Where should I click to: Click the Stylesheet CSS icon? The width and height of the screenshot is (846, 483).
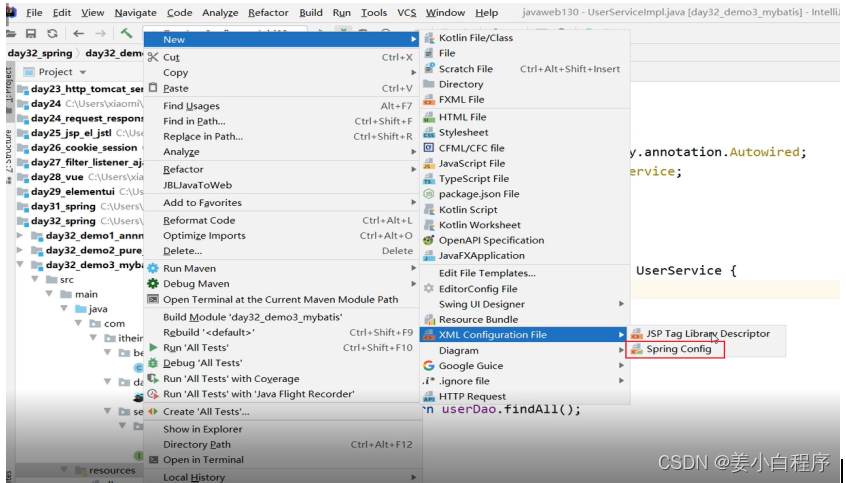pyautogui.click(x=429, y=132)
